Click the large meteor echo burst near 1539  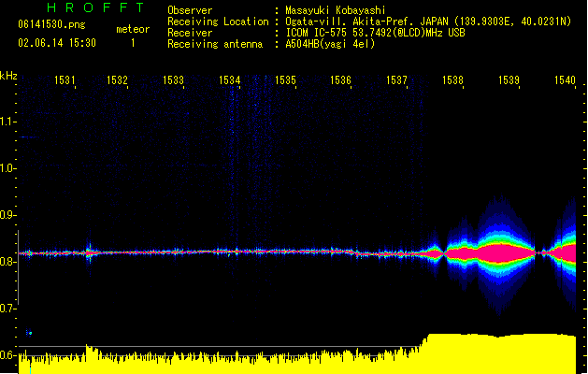(501, 253)
